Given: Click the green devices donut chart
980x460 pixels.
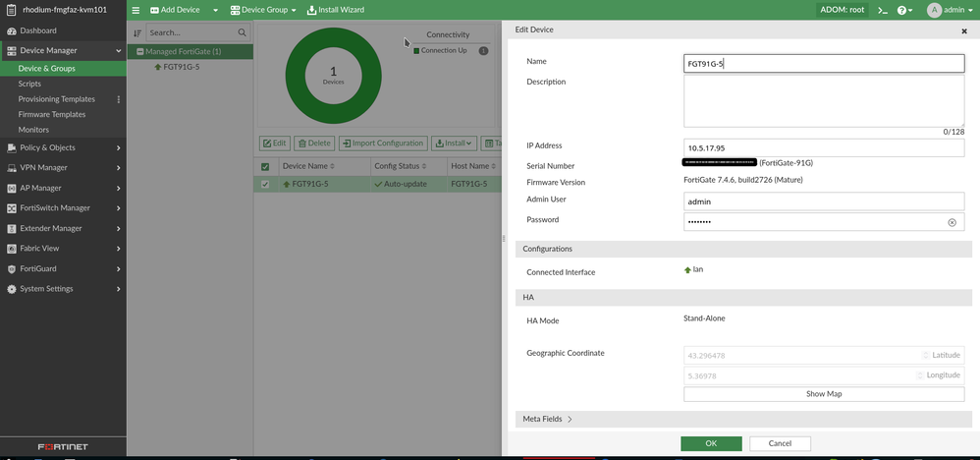Looking at the screenshot, I should 333,76.
